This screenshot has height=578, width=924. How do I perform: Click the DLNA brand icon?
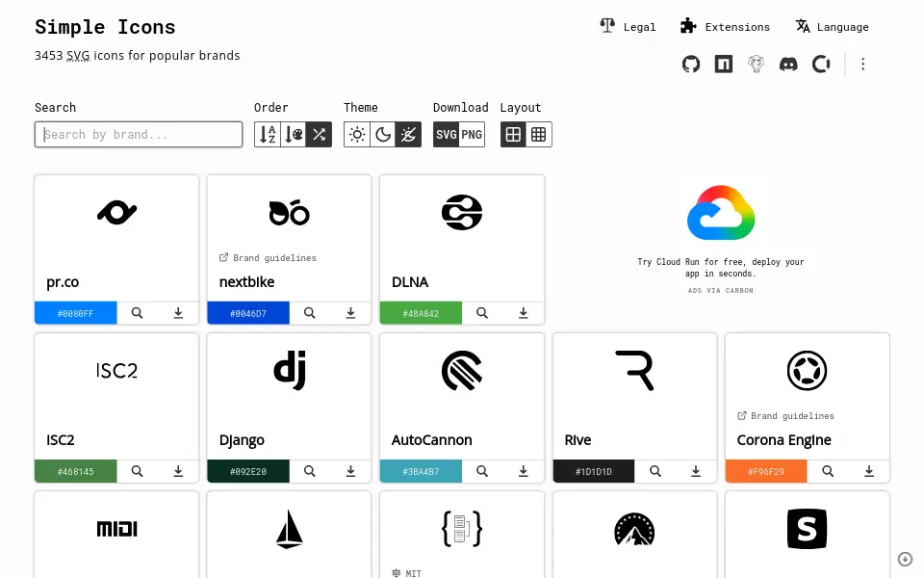click(462, 212)
